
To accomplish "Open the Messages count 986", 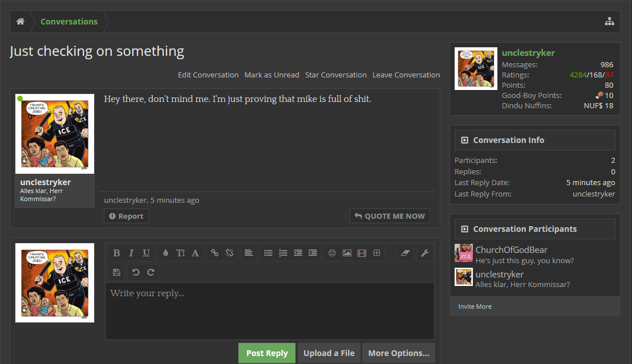I will [x=606, y=65].
